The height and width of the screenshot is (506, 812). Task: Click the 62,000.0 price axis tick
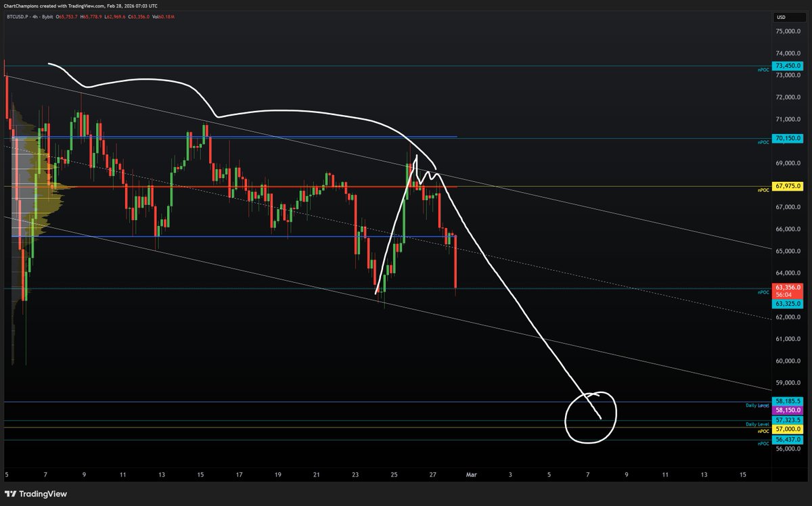pos(788,317)
